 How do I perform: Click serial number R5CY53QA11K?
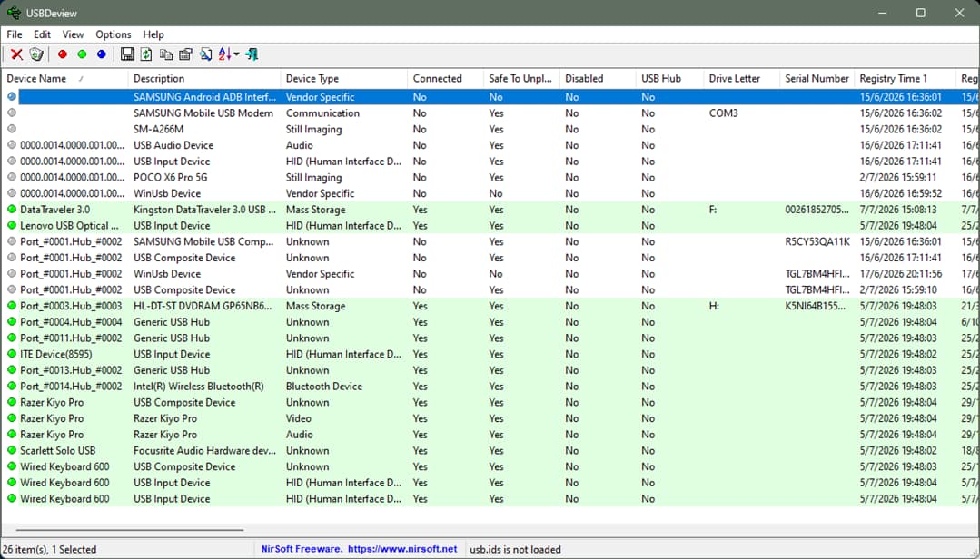coord(817,241)
